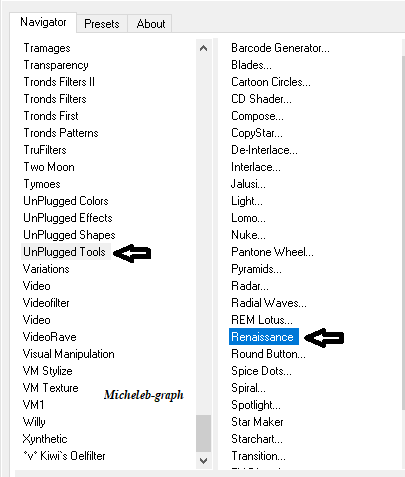
Task: Open the About tab
Action: click(x=151, y=24)
